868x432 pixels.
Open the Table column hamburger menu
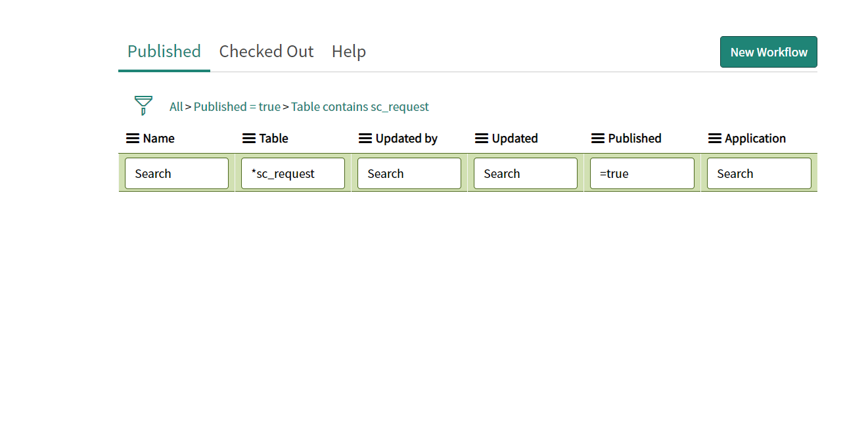click(x=249, y=139)
